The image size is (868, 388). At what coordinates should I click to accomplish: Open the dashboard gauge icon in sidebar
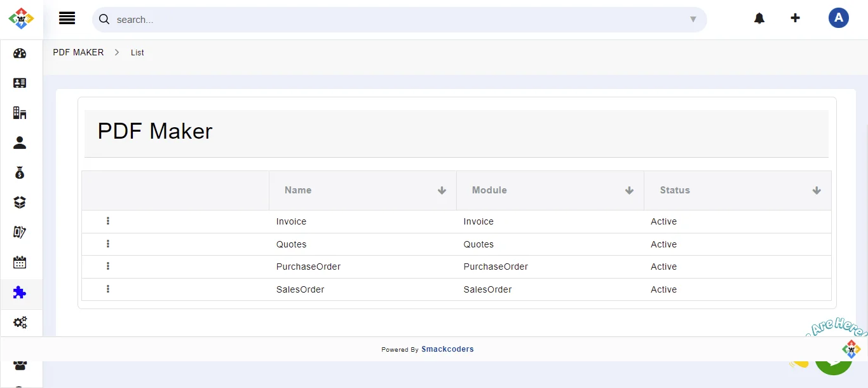(20, 53)
